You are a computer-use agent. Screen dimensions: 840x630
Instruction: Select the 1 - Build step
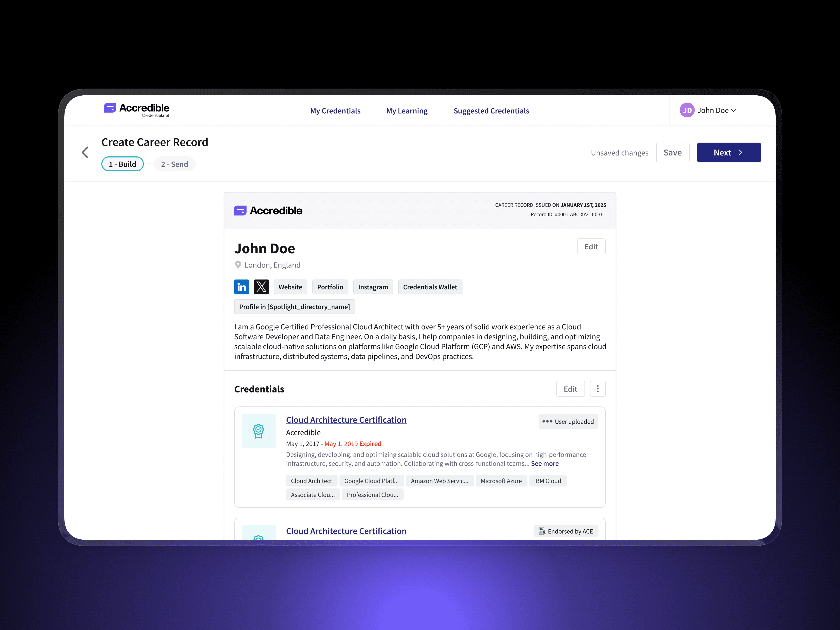click(122, 164)
